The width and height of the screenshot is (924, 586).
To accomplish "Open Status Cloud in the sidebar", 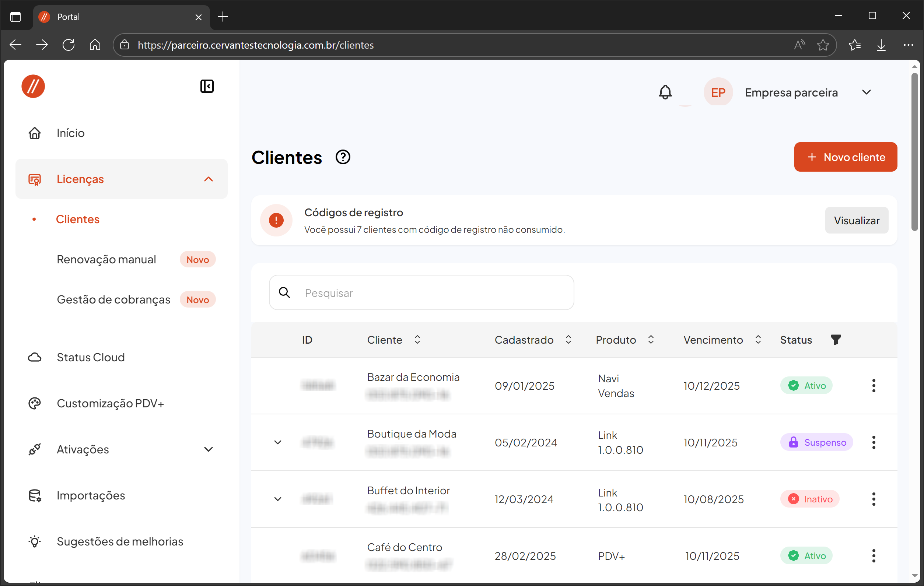I will 91,357.
